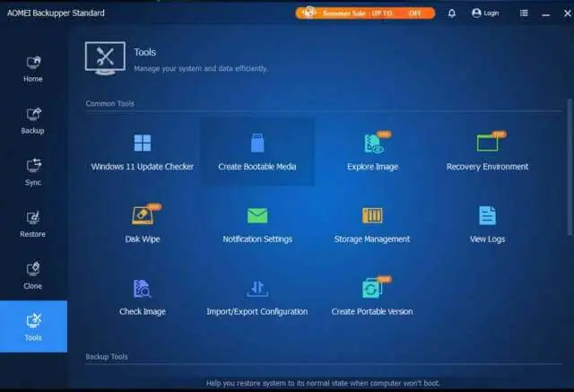Launch the Disk Wipe tool

[x=143, y=224]
